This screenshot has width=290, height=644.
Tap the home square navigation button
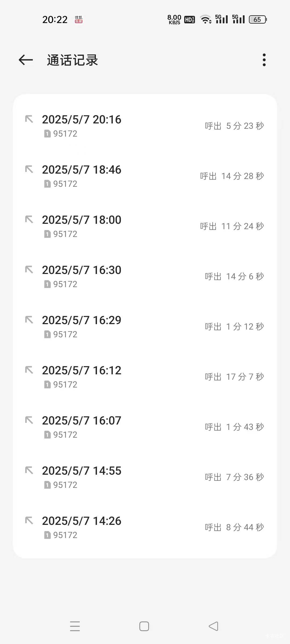pos(144,626)
